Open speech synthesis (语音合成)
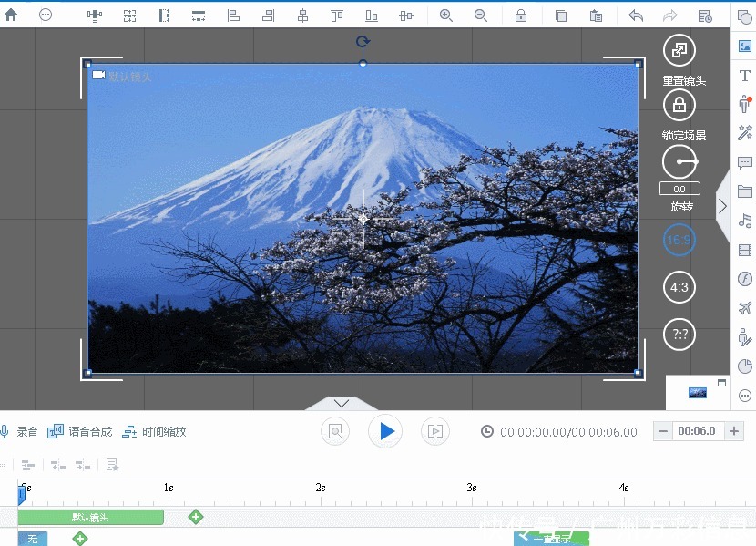This screenshot has height=546, width=756. tap(80, 431)
